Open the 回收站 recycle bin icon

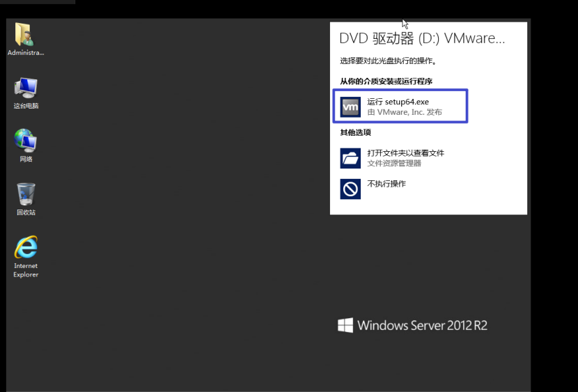[26, 199]
